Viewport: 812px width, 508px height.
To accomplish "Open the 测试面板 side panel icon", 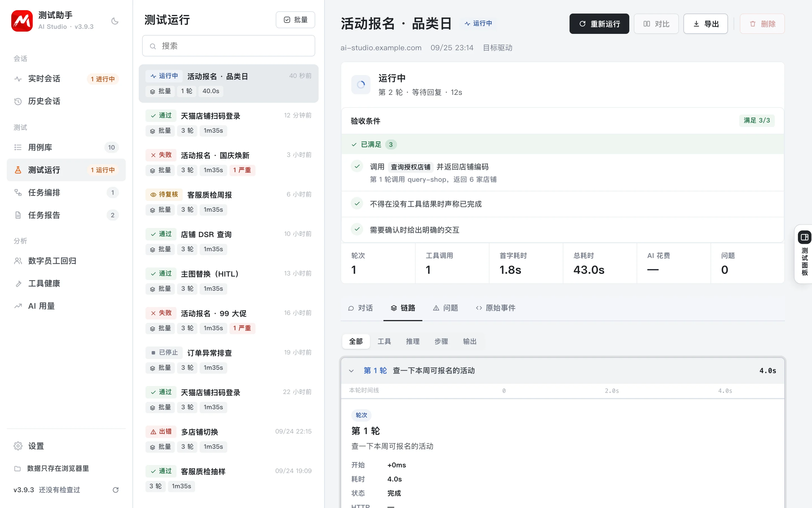I will (x=805, y=237).
